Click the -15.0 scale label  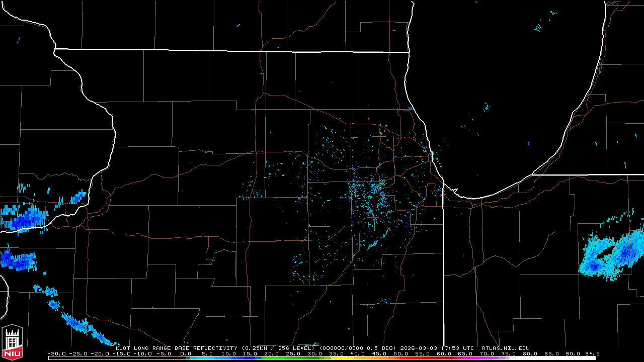click(122, 353)
